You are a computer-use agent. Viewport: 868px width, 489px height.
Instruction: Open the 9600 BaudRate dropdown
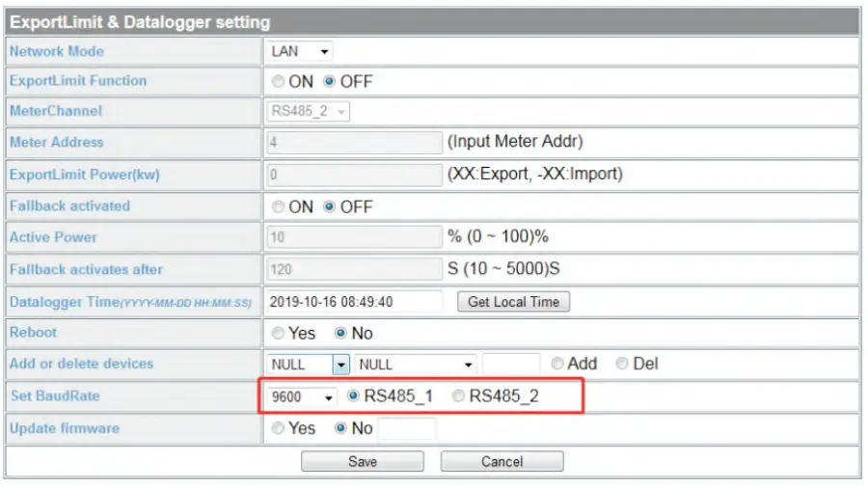pos(302,396)
